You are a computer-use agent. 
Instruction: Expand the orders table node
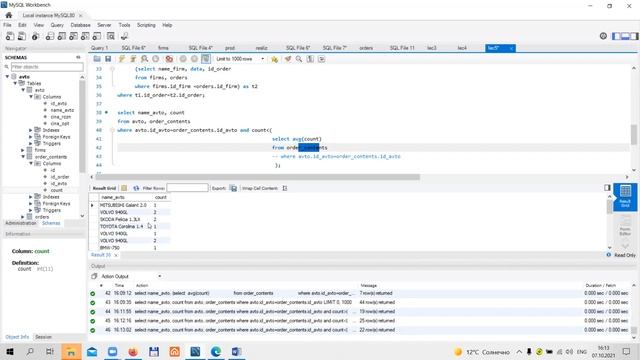click(23, 217)
